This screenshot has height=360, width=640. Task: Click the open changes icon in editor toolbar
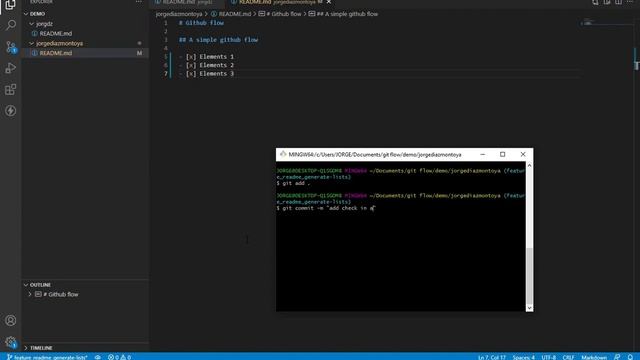595,2
